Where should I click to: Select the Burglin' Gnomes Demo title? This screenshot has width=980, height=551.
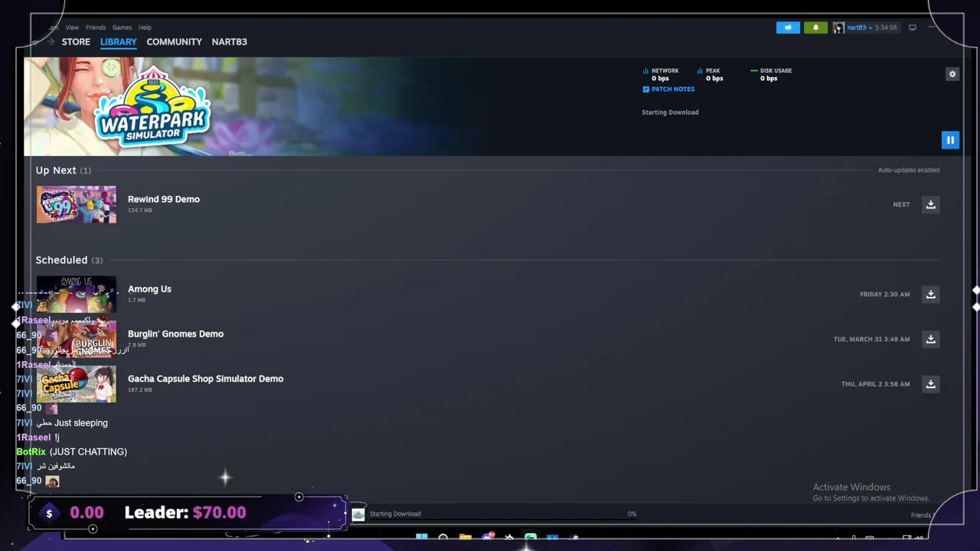(175, 334)
